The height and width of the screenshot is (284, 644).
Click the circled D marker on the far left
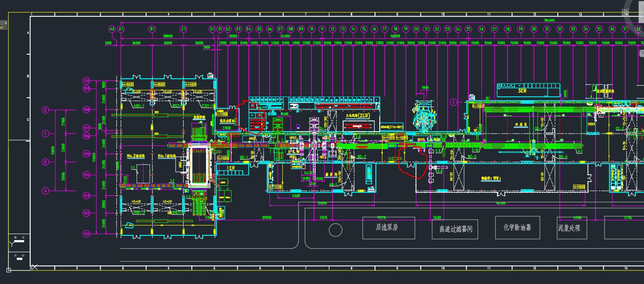coord(45,110)
